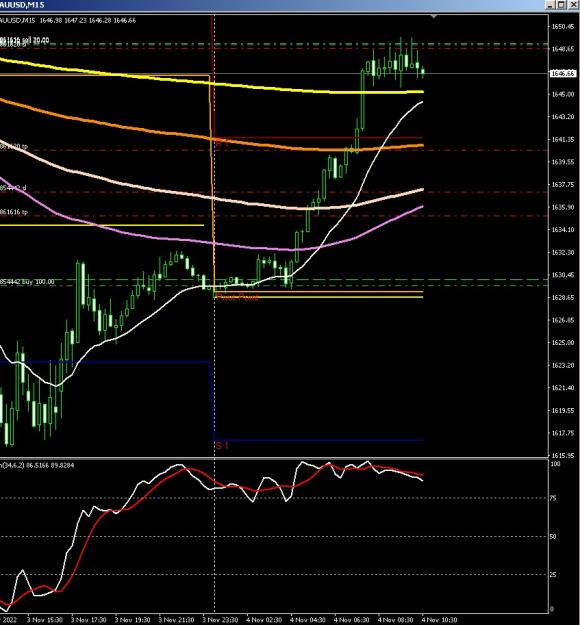
Task: Click the current price label 1646.66
Action: (563, 73)
